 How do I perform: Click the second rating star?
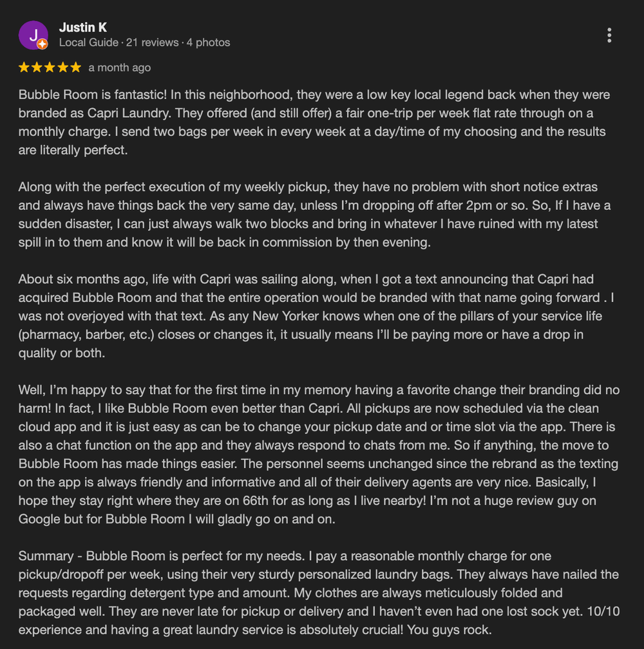[x=37, y=68]
